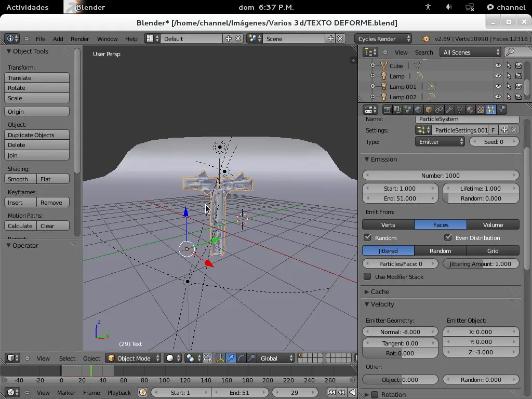
Task: Set Emit From to Verts
Action: tap(388, 225)
